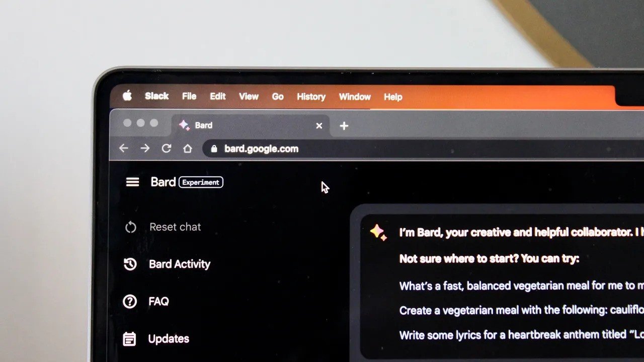The image size is (644, 362).
Task: Navigate back with the left arrow
Action: pos(123,148)
